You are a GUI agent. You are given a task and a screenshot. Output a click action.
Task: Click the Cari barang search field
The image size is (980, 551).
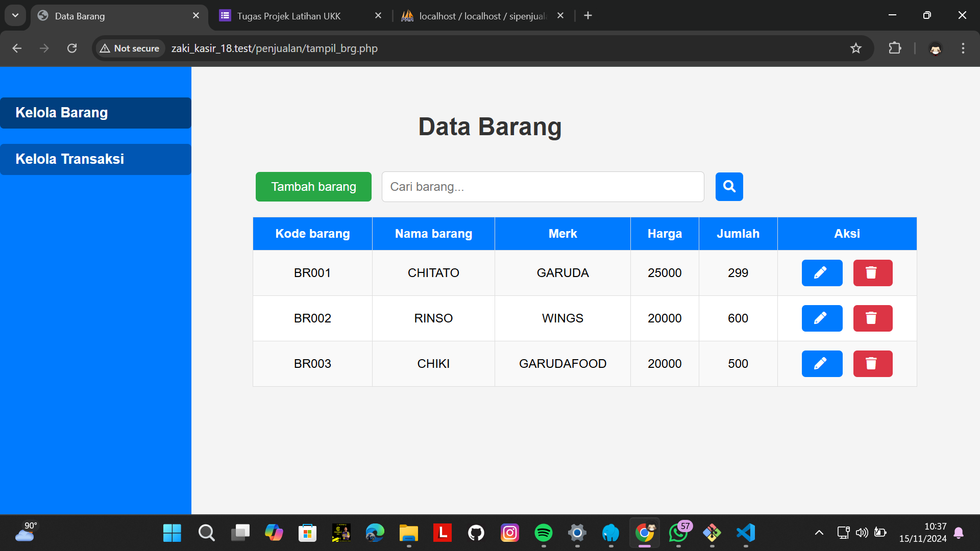(x=543, y=187)
